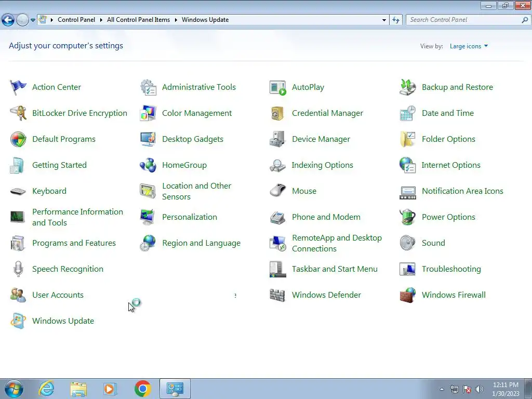Launch Internet Explorer from the taskbar
The width and height of the screenshot is (532, 399).
pyautogui.click(x=46, y=389)
